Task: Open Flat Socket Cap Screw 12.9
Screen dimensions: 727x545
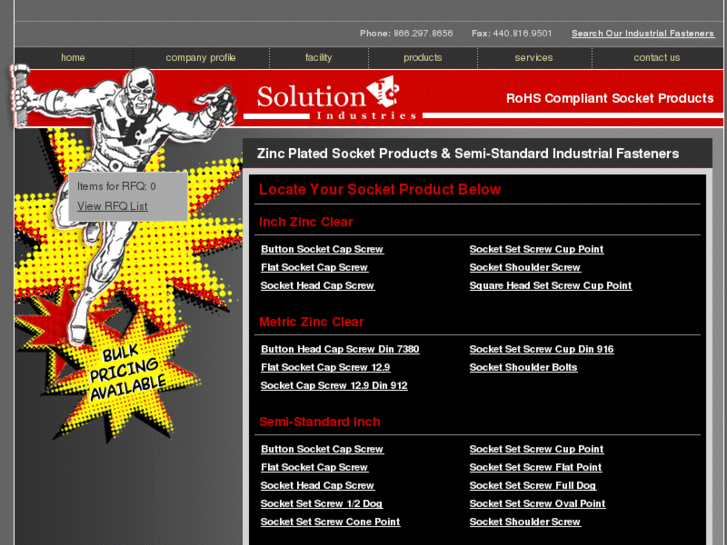Action: [325, 367]
